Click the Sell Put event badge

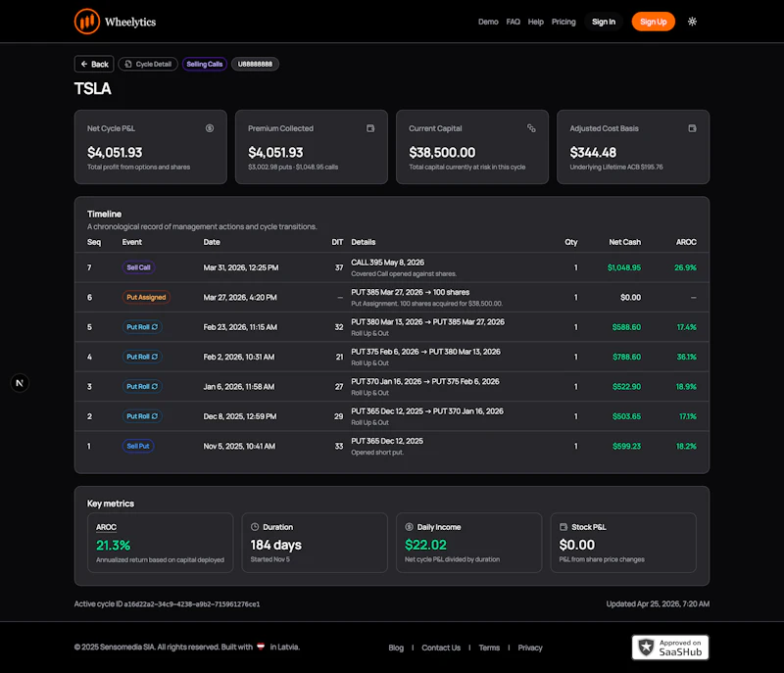pyautogui.click(x=138, y=446)
